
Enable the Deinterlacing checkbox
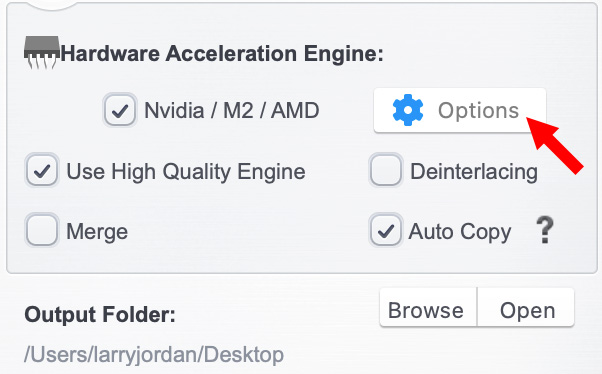pyautogui.click(x=385, y=170)
